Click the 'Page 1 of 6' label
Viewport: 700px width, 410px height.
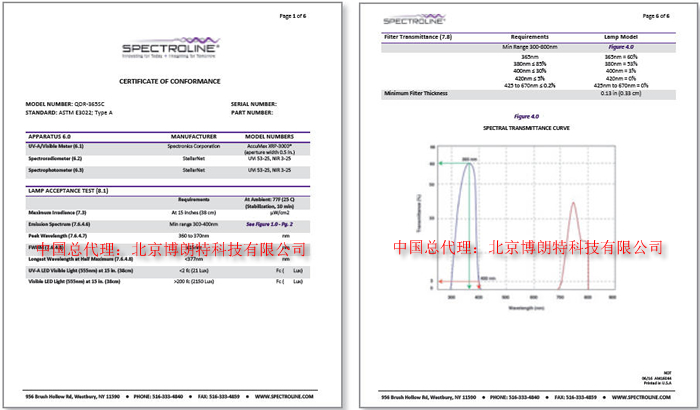coord(293,16)
